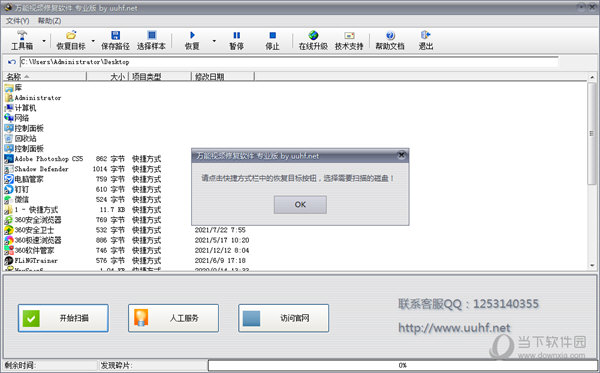
Task: Click the file list vertical scrollbar thumb
Action: [x=592, y=134]
